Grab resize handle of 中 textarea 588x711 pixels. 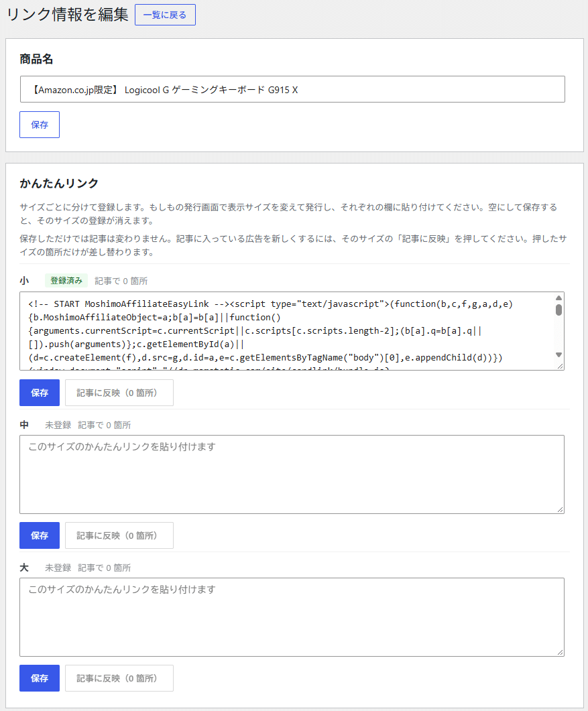pyautogui.click(x=560, y=509)
